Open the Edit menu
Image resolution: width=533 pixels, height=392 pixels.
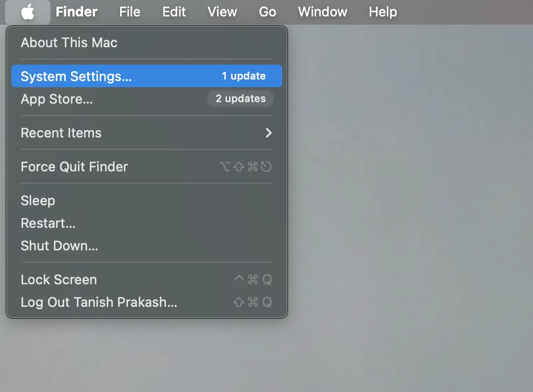(174, 12)
